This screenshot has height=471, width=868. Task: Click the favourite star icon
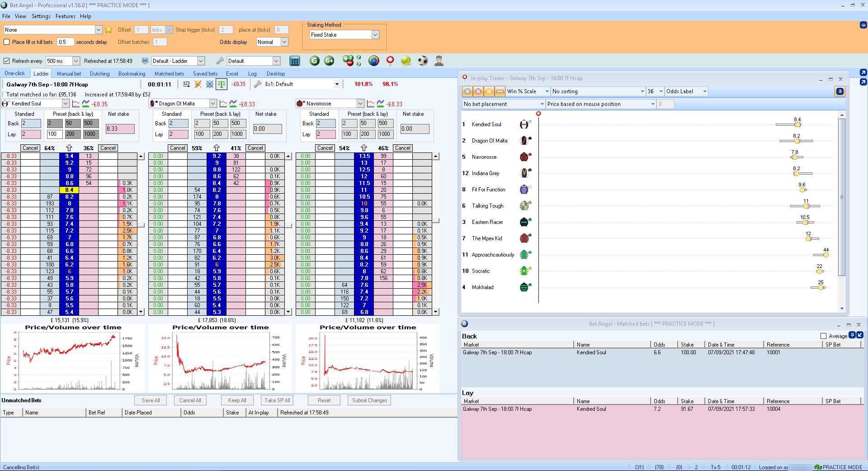tap(108, 30)
